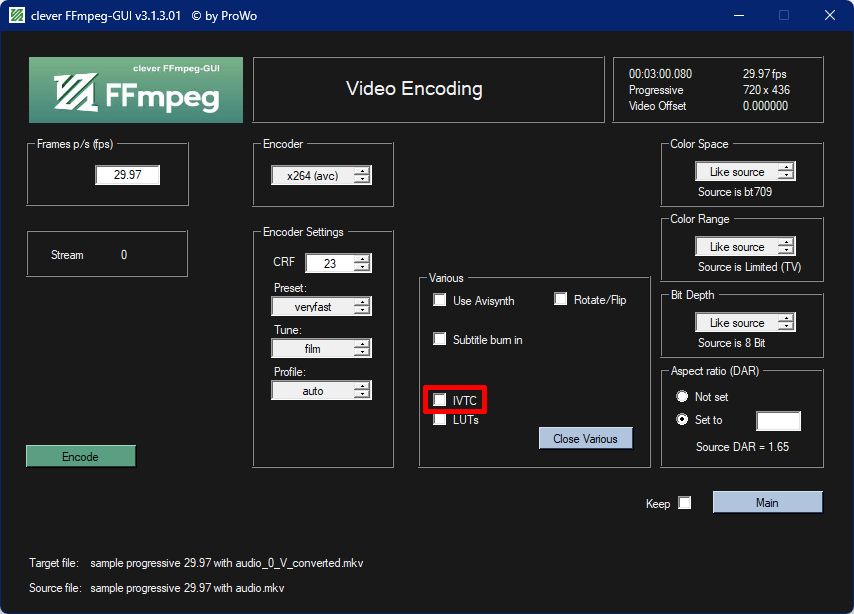Viewport: 854px width, 614px height.
Task: Click the Source is Limited (TV) label
Action: [x=749, y=267]
